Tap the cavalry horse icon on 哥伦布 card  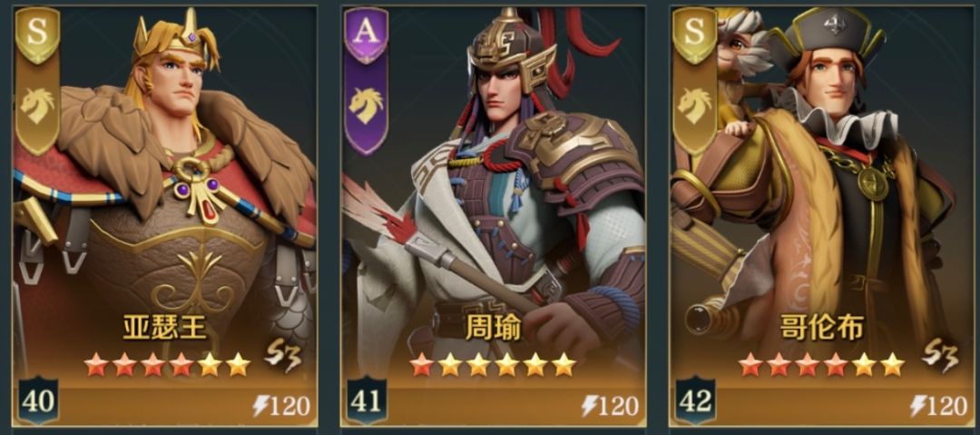tap(694, 105)
